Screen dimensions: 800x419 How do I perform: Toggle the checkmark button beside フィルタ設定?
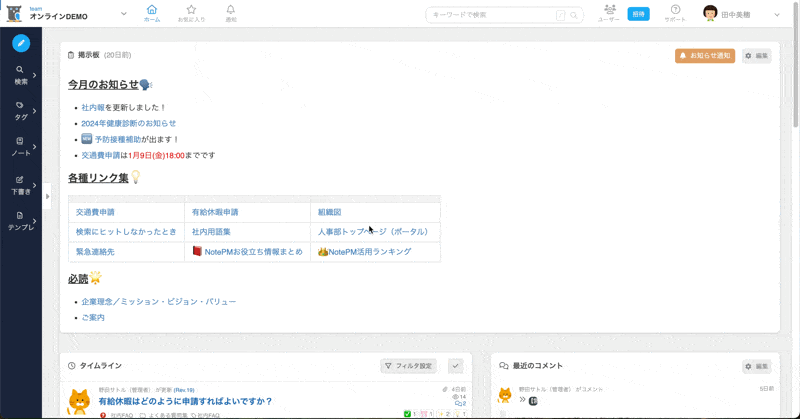click(455, 366)
